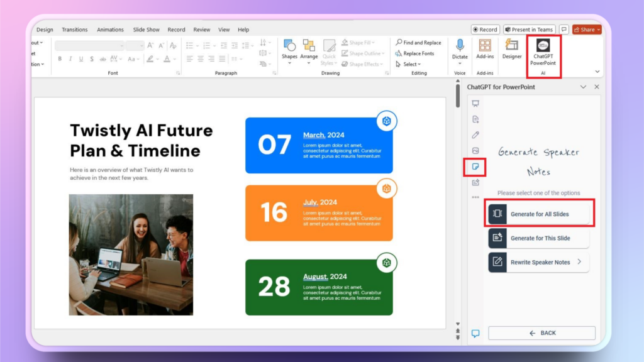Viewport: 644px width, 362px height.
Task: Switch to the Design tab
Action: click(x=45, y=30)
